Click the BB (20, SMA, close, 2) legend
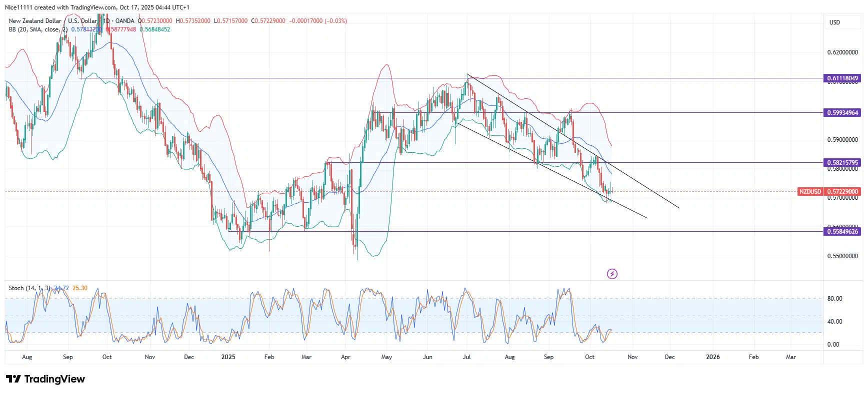The width and height of the screenshot is (868, 394). (38, 29)
